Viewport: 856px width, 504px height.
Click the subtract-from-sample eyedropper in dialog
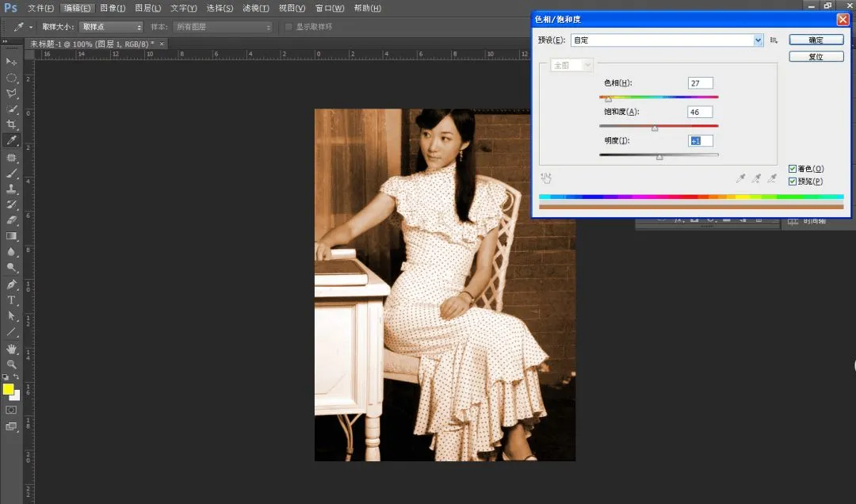click(x=772, y=178)
